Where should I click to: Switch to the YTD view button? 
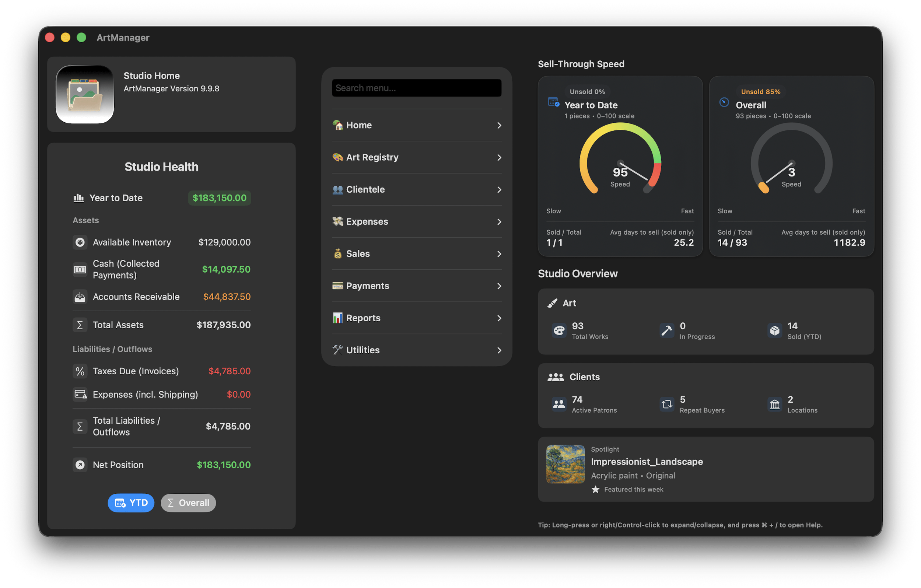coord(131,503)
